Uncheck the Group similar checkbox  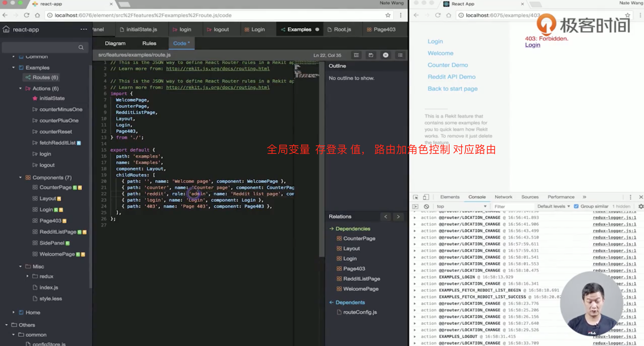[576, 206]
